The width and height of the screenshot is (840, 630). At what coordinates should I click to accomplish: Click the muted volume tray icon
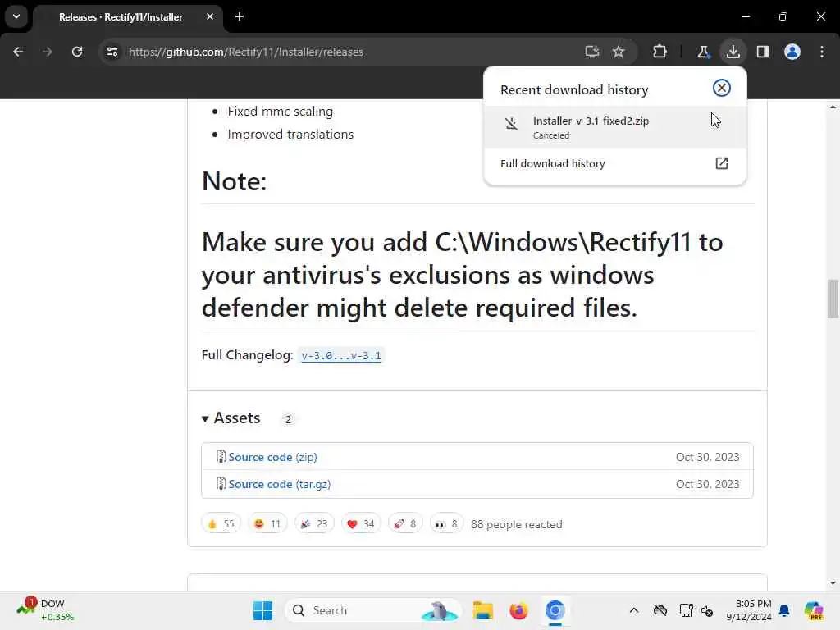tap(707, 610)
